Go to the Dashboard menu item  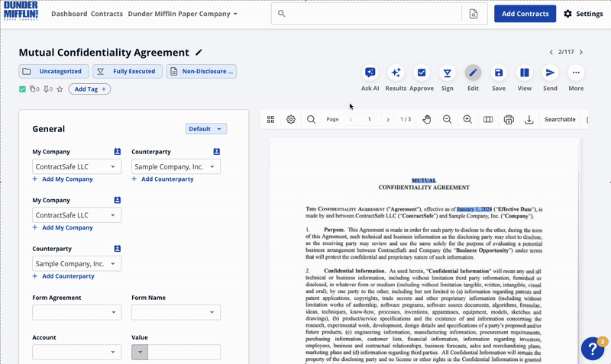click(69, 14)
